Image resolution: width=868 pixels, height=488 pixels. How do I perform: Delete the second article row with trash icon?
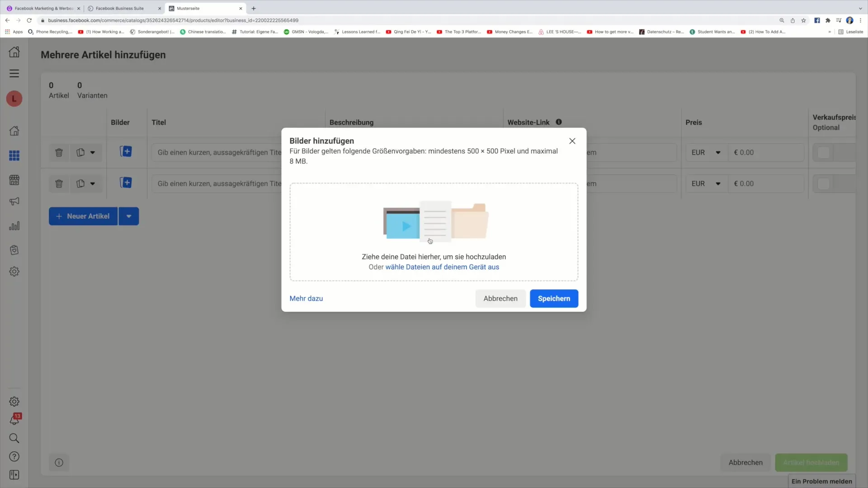[59, 183]
